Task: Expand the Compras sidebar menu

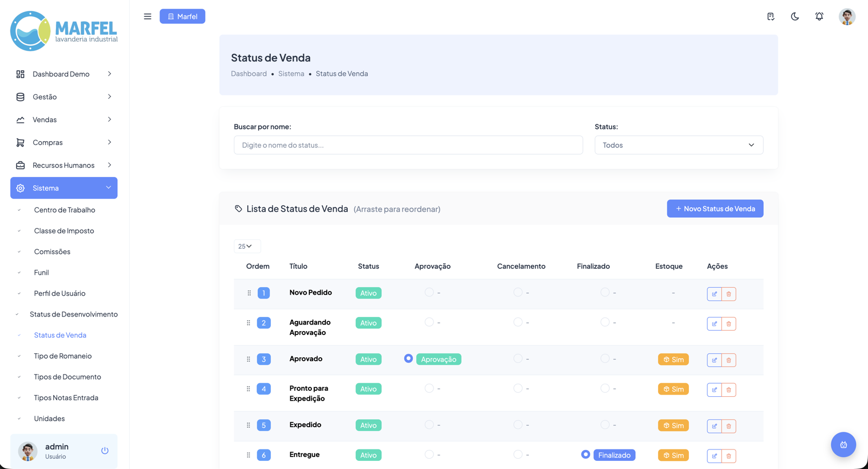Action: 64,142
